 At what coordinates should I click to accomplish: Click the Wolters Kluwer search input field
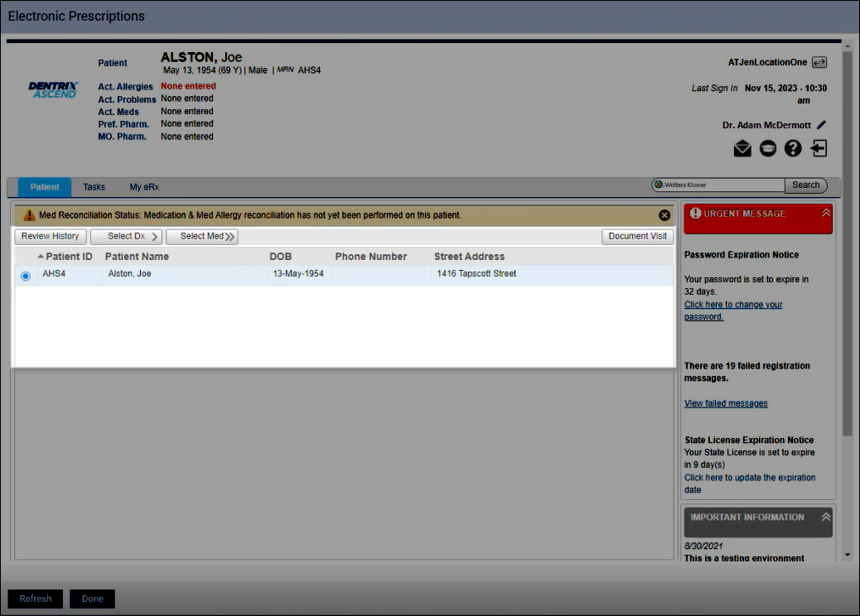tap(721, 185)
